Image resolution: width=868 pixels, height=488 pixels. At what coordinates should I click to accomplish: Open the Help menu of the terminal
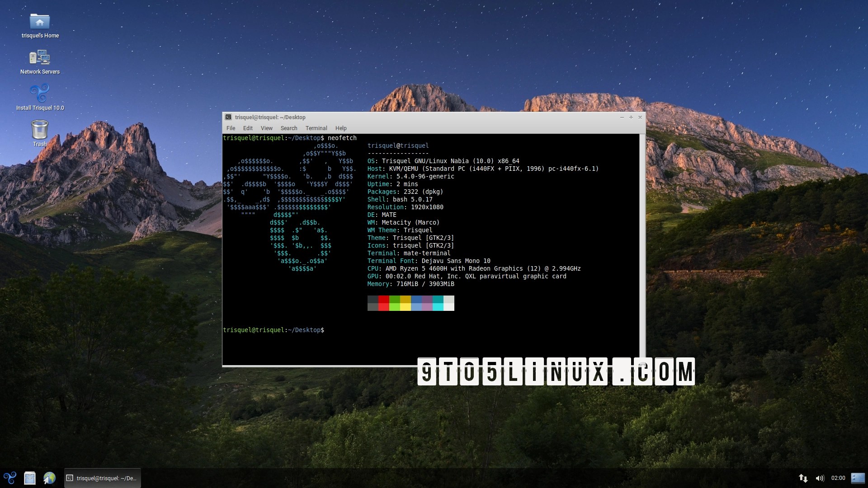point(341,128)
